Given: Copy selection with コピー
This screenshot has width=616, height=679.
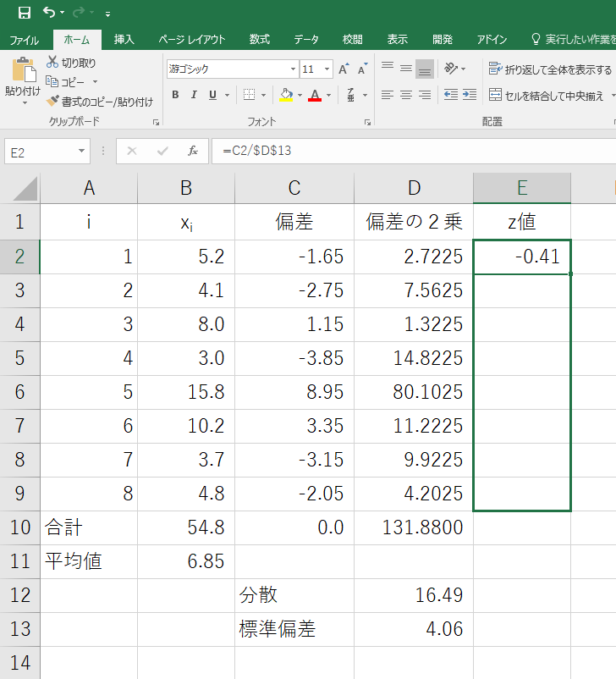Looking at the screenshot, I should [x=66, y=81].
